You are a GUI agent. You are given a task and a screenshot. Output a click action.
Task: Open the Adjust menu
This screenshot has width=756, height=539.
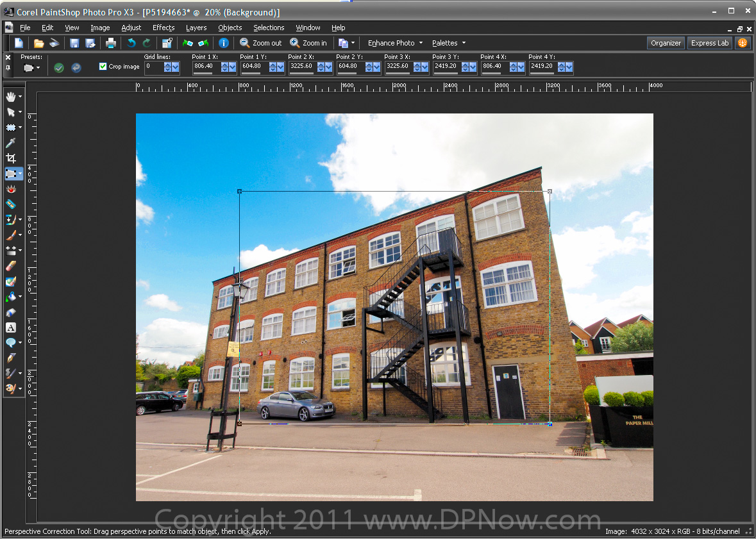(131, 28)
